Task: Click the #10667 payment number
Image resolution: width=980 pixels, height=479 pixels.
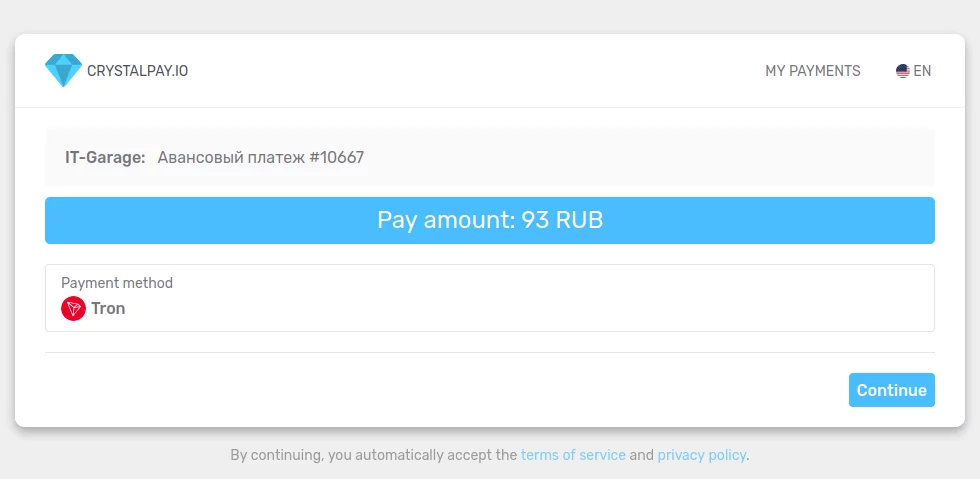Action: click(336, 157)
